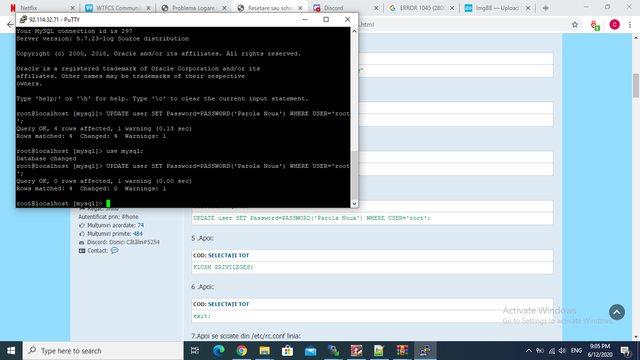Open Task View from the taskbar

[x=195, y=351]
